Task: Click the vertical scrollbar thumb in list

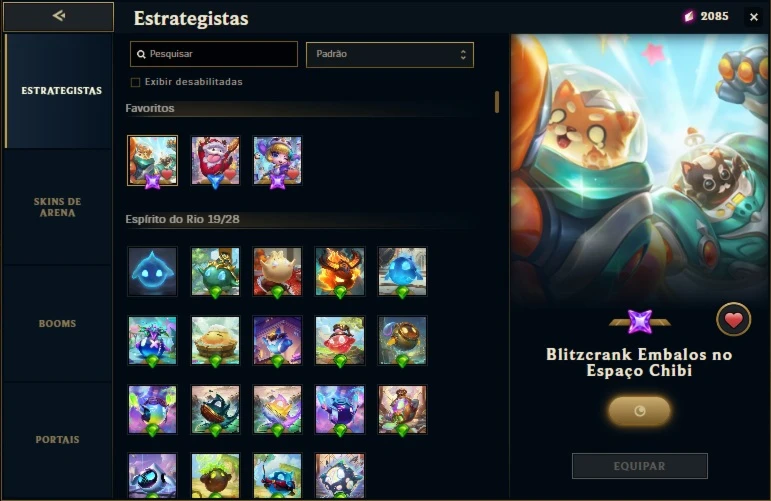Action: (x=497, y=102)
